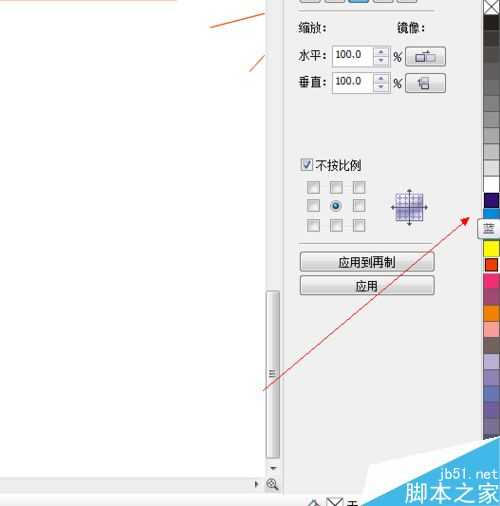Select the bottom-right anchor point box
This screenshot has height=506, width=500.
click(x=359, y=225)
